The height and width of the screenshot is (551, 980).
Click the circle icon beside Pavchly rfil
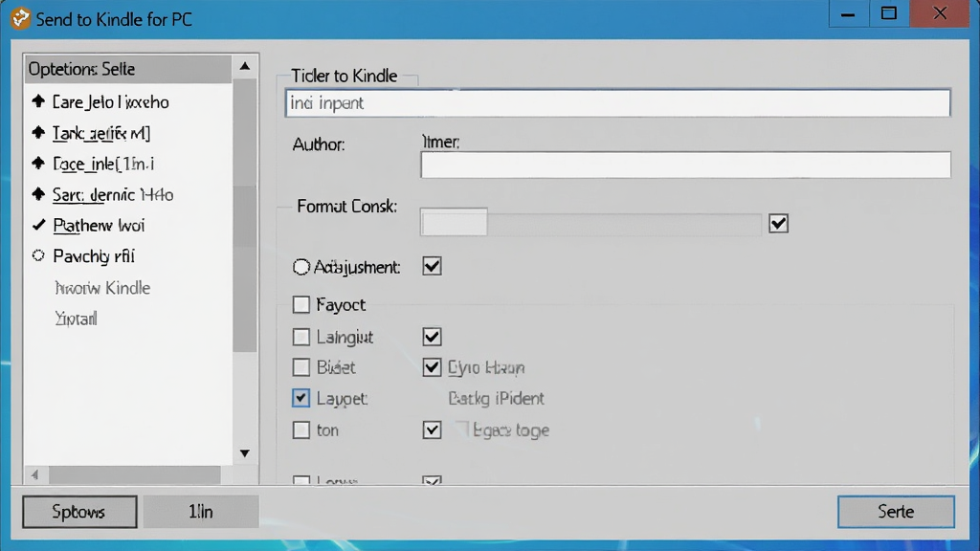38,255
